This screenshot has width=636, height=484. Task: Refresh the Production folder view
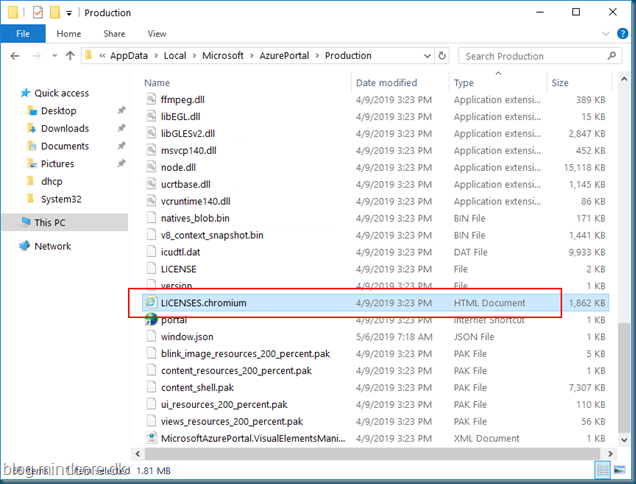coord(442,56)
